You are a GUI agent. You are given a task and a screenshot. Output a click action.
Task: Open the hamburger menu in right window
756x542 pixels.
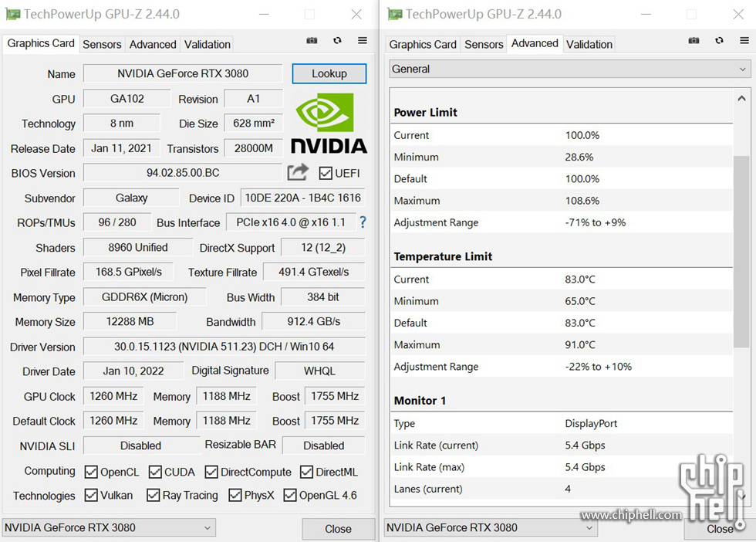(x=744, y=41)
